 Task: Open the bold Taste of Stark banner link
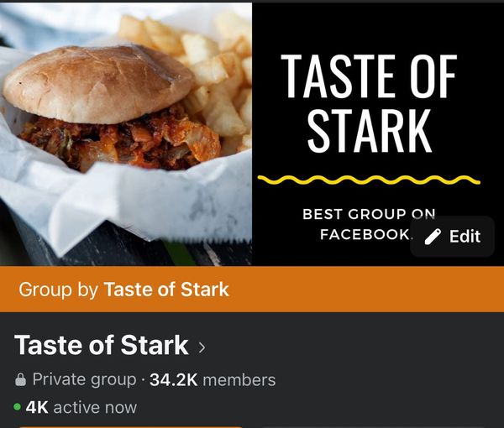click(x=166, y=290)
